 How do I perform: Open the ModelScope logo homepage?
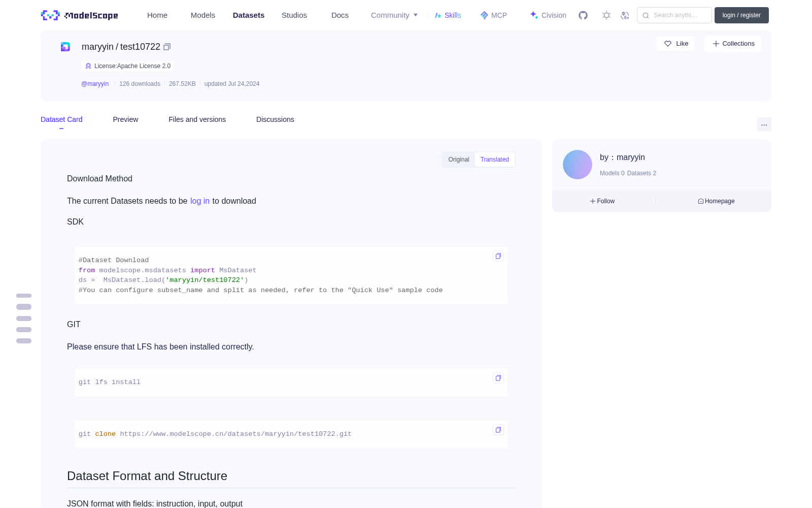80,15
